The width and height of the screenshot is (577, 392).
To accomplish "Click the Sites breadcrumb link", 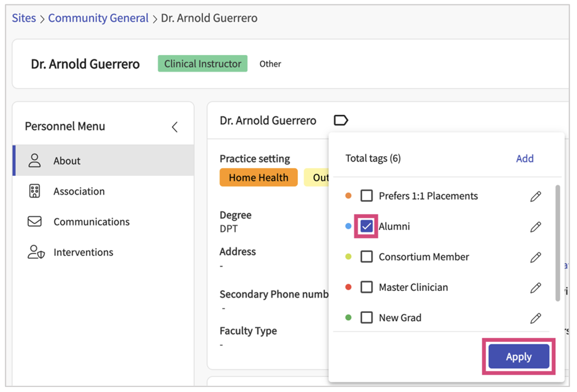I will point(24,18).
